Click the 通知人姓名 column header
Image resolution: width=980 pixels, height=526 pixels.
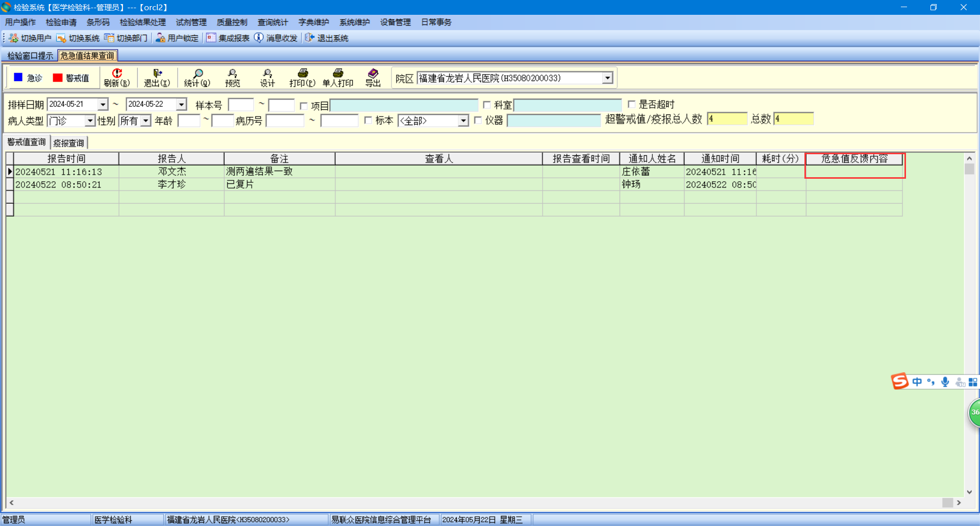[652, 159]
